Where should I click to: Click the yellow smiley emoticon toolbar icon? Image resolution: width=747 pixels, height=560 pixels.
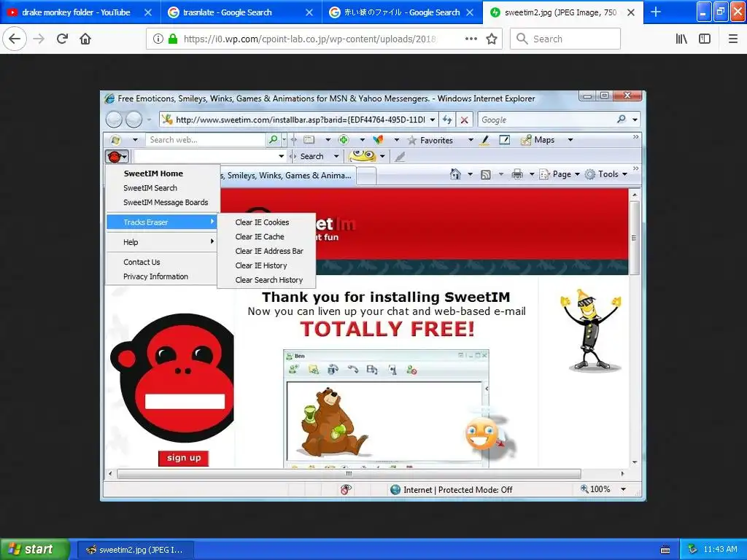[x=363, y=156]
